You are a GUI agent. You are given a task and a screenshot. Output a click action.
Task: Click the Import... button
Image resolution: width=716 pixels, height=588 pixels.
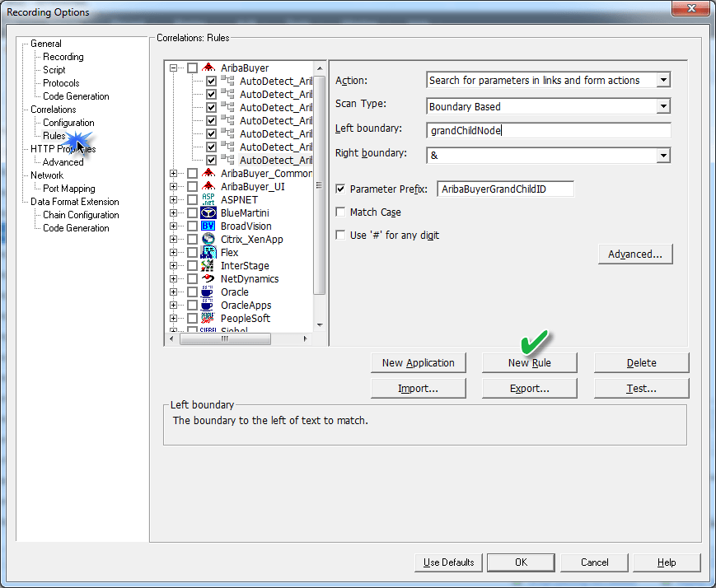pos(419,389)
